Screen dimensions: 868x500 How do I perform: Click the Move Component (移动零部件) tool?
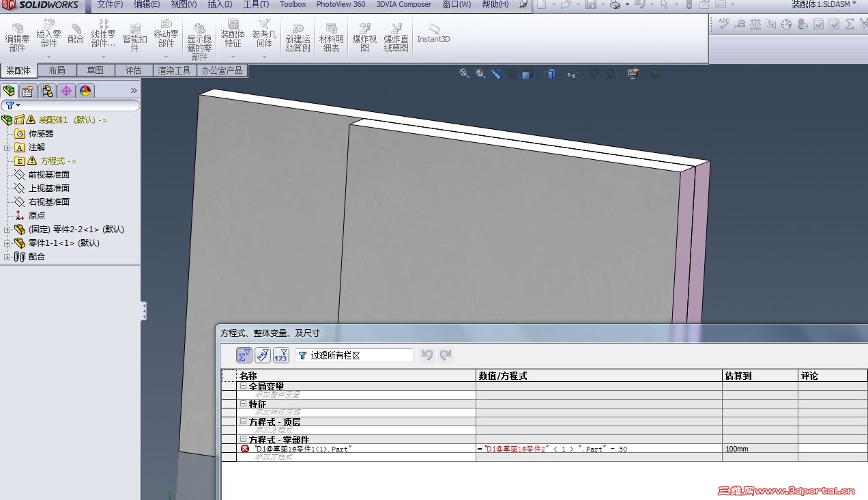[x=166, y=33]
